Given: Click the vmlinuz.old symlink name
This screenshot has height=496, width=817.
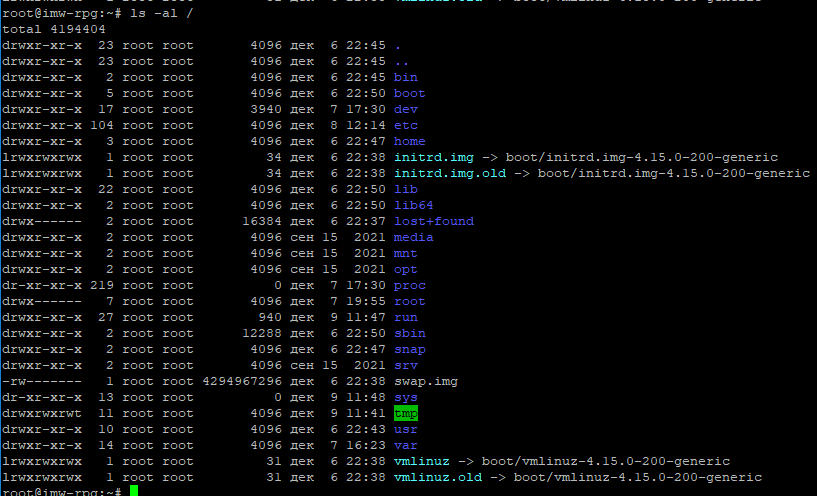Looking at the screenshot, I should (437, 477).
